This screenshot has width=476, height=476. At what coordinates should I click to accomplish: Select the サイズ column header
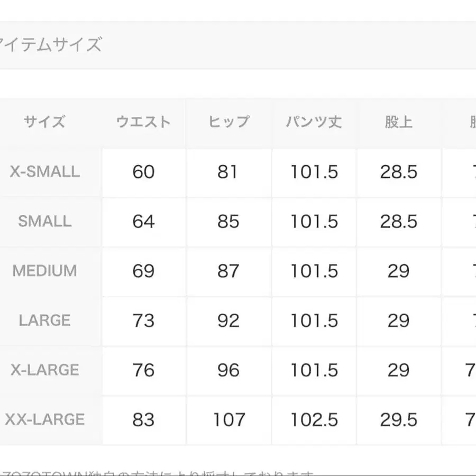coord(44,122)
